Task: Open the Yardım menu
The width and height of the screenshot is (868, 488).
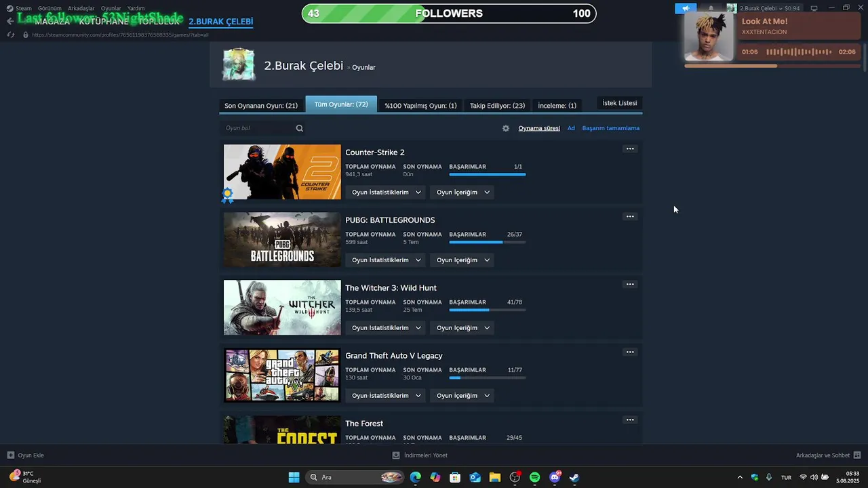Action: tap(136, 8)
